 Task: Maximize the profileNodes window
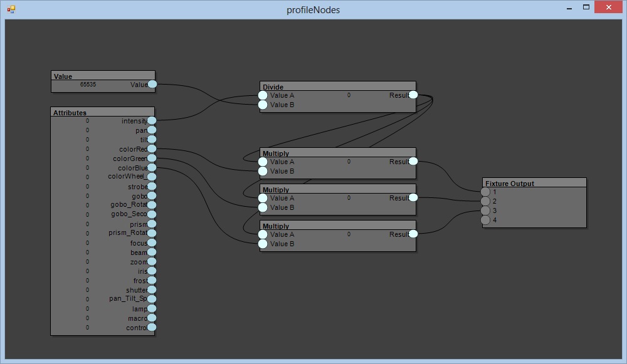coord(586,8)
